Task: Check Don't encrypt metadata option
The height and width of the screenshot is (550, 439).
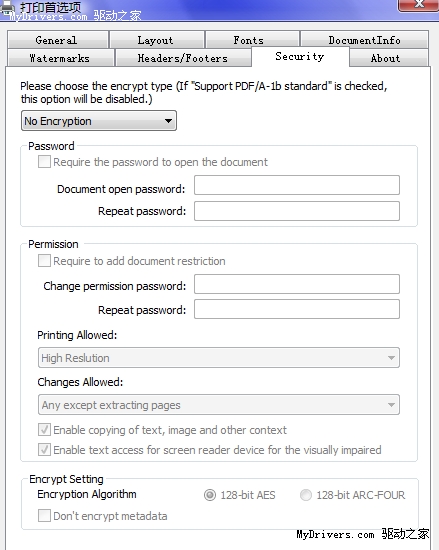Action: (x=44, y=516)
